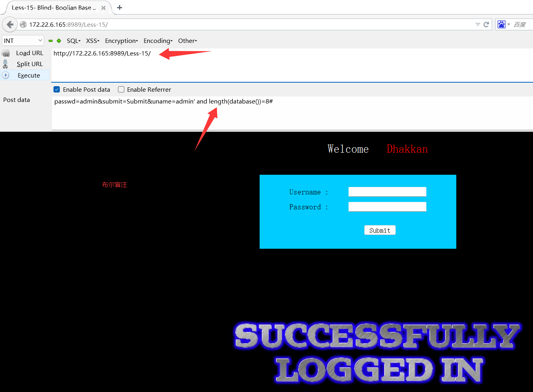Screen dimensions: 533x392
Task: Click the globe site identity icon
Action: (x=23, y=24)
